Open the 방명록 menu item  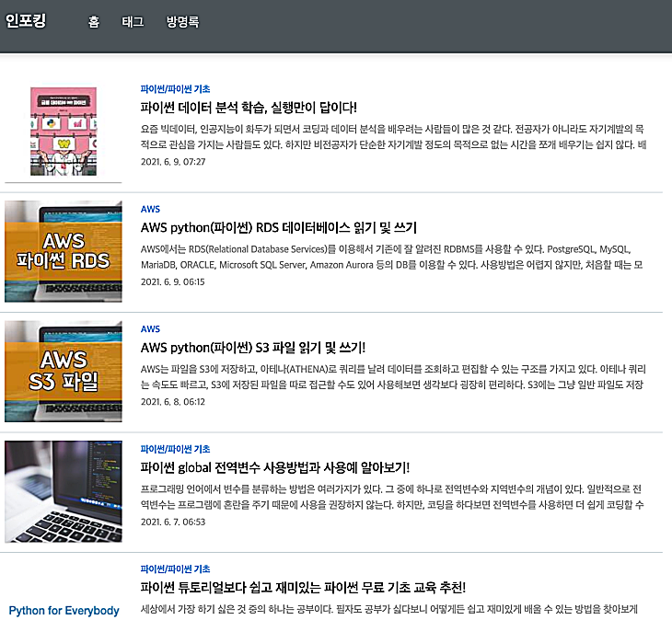[182, 21]
